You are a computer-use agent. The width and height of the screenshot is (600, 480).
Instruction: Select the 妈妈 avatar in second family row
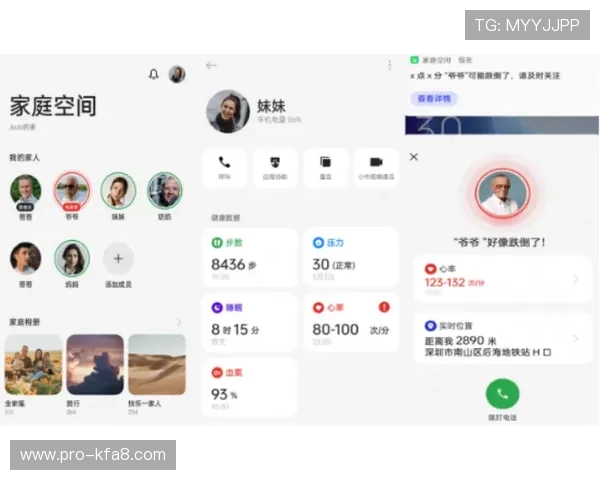point(72,258)
